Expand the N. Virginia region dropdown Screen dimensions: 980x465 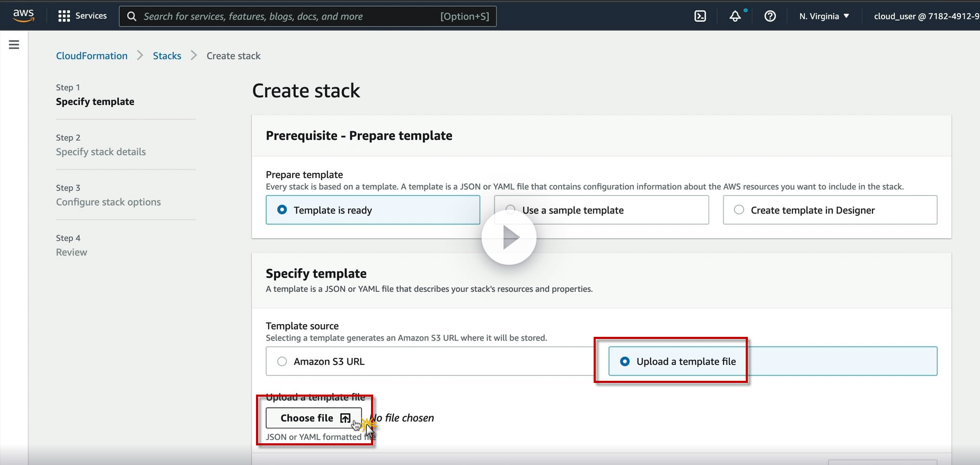coord(824,16)
